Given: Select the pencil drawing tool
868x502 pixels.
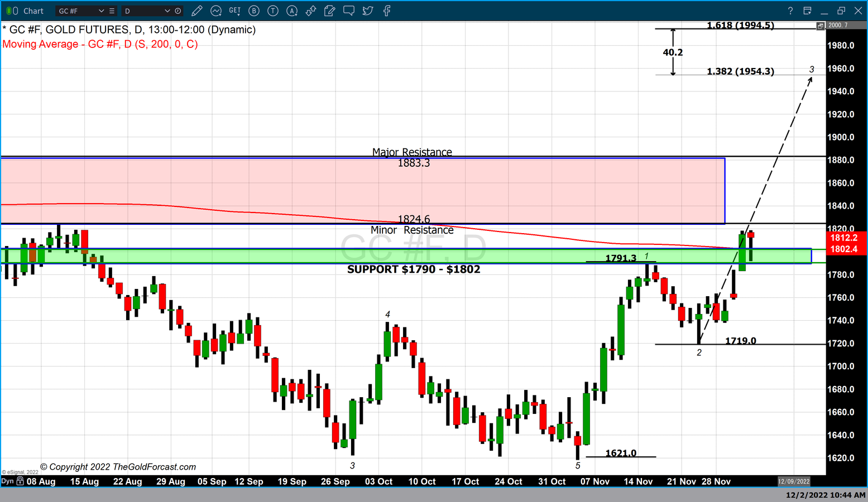Looking at the screenshot, I should pos(196,11).
